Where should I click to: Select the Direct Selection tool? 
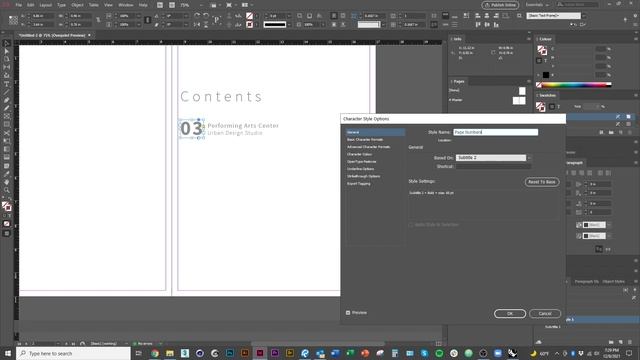pyautogui.click(x=7, y=51)
